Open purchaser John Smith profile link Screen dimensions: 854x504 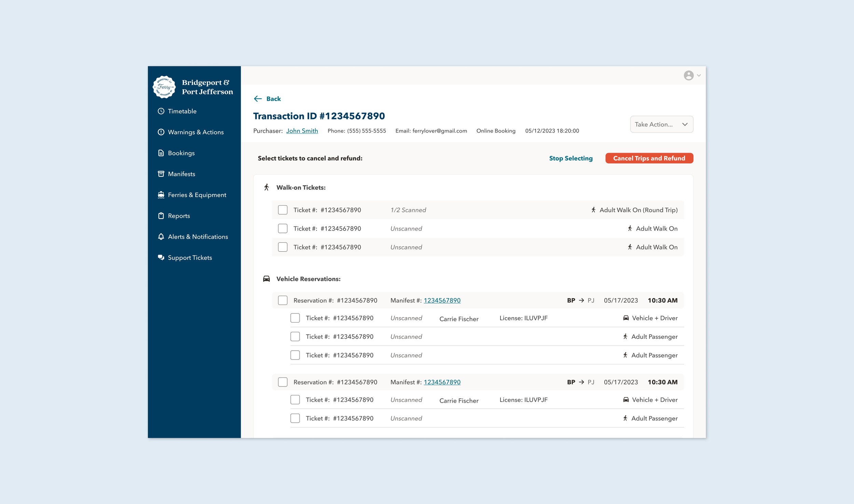(302, 131)
